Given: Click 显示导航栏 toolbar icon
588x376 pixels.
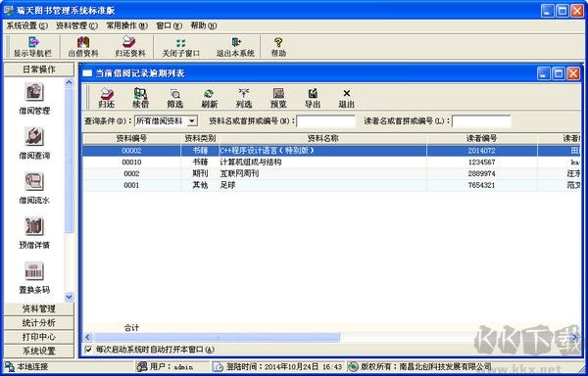Looking at the screenshot, I should pyautogui.click(x=33, y=47).
